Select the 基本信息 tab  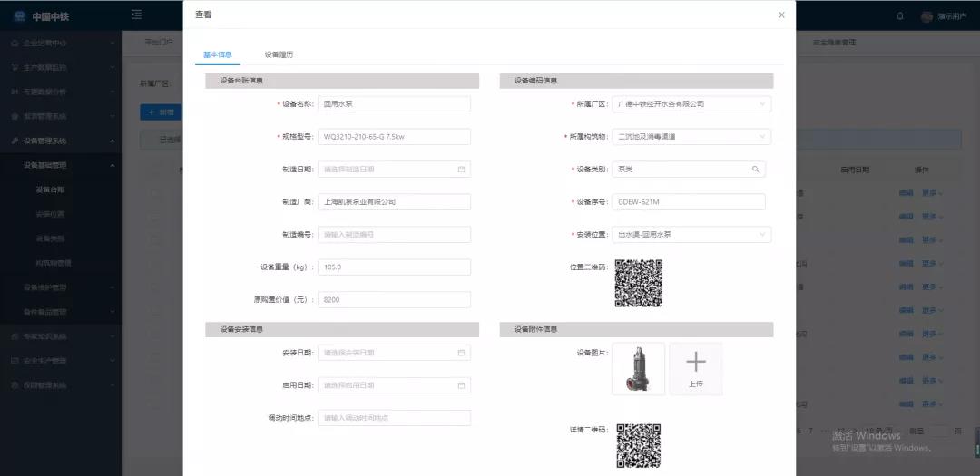217,54
